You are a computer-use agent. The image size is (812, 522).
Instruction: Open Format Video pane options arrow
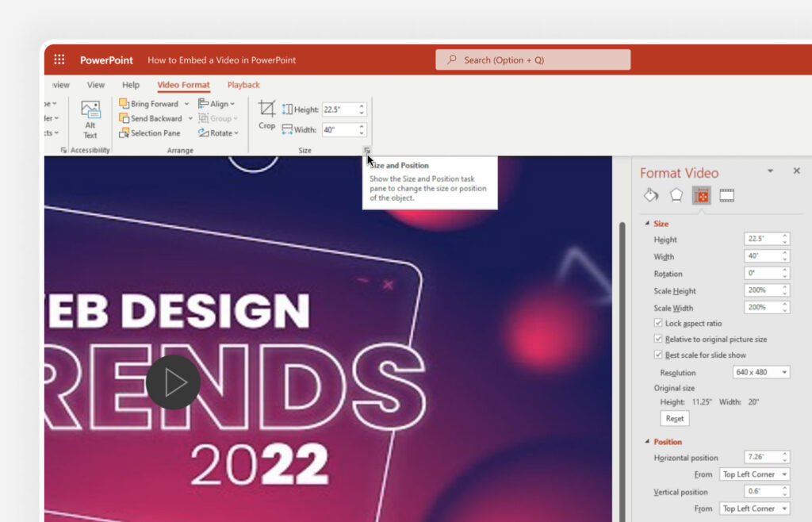770,171
